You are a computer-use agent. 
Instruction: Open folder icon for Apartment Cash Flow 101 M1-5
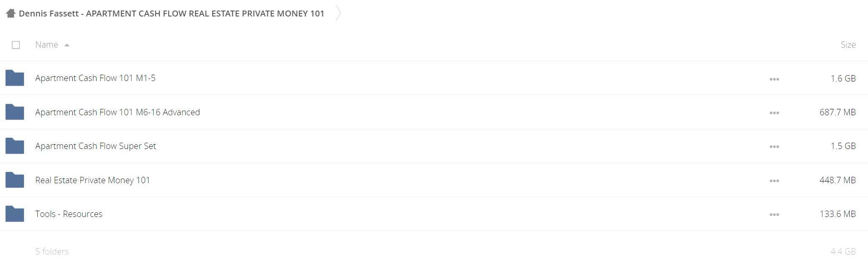tap(15, 78)
